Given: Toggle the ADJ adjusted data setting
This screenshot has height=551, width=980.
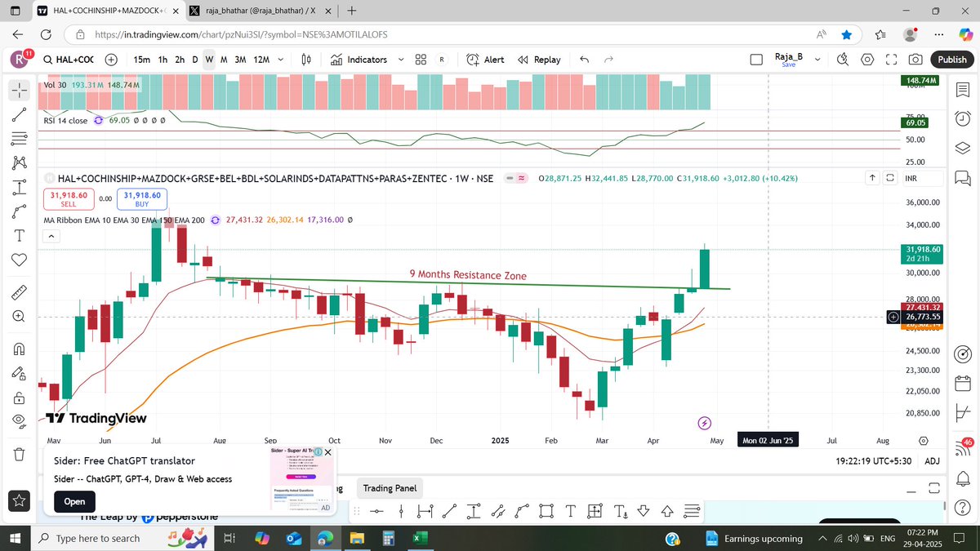Looking at the screenshot, I should pos(931,461).
